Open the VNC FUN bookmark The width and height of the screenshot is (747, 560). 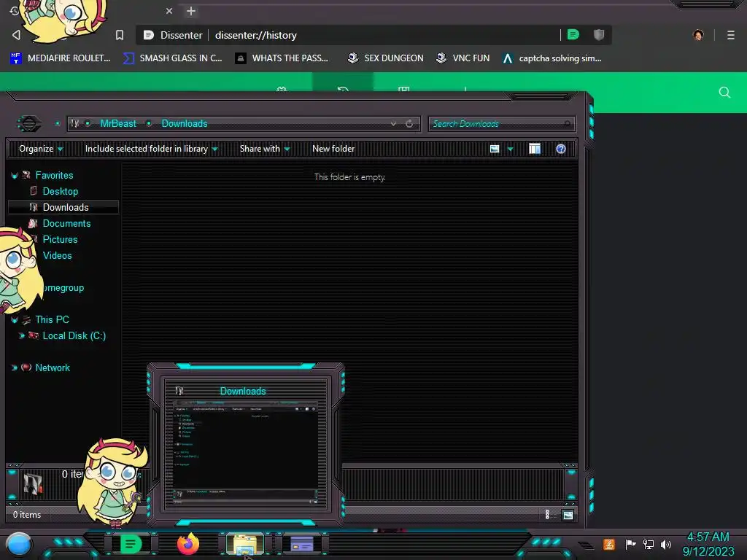(x=462, y=58)
